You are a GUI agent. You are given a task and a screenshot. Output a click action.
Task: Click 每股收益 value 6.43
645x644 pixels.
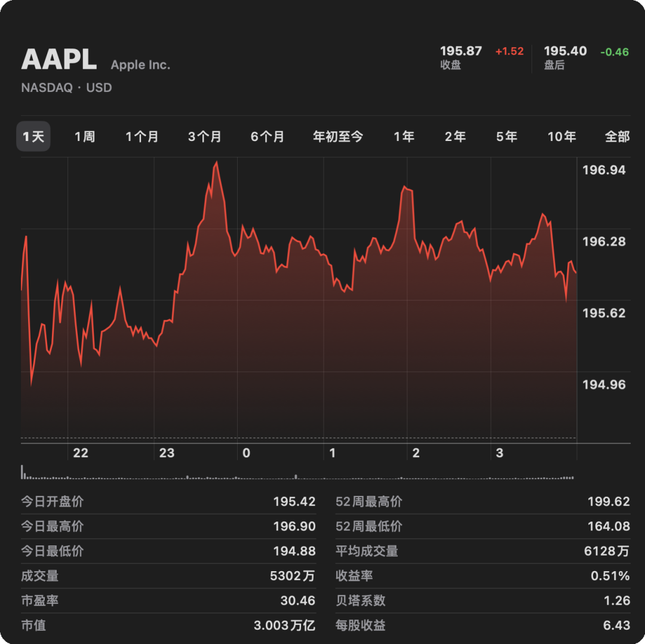(x=616, y=625)
